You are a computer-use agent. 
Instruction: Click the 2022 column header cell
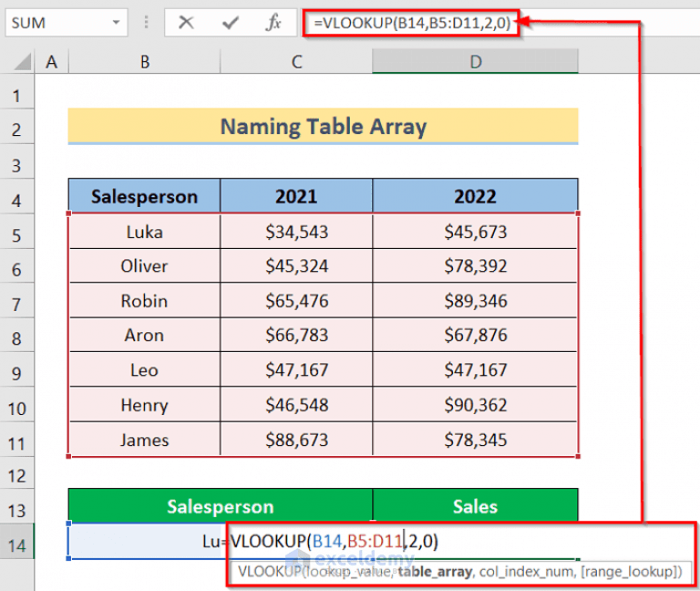(x=475, y=196)
